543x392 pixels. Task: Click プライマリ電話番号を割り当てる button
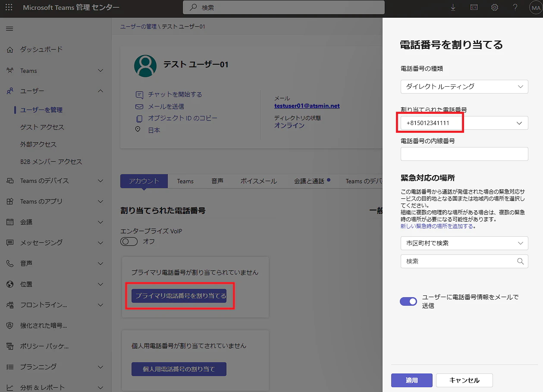tap(179, 296)
